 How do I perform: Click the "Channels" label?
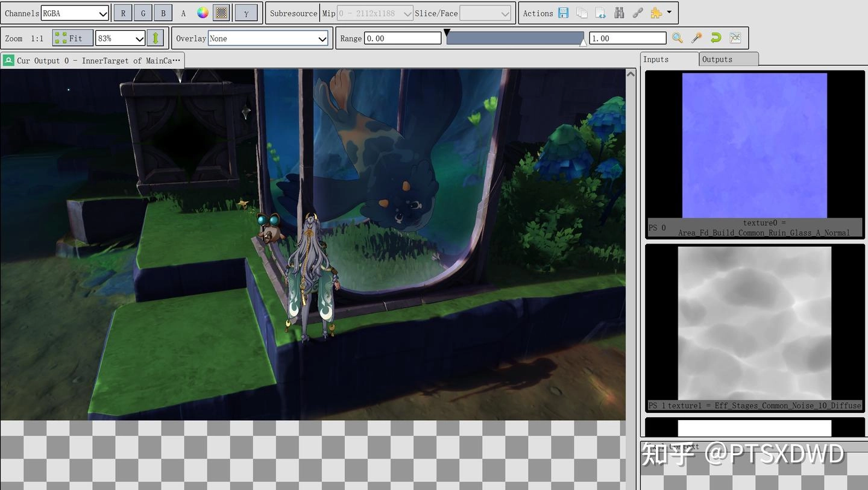point(22,13)
